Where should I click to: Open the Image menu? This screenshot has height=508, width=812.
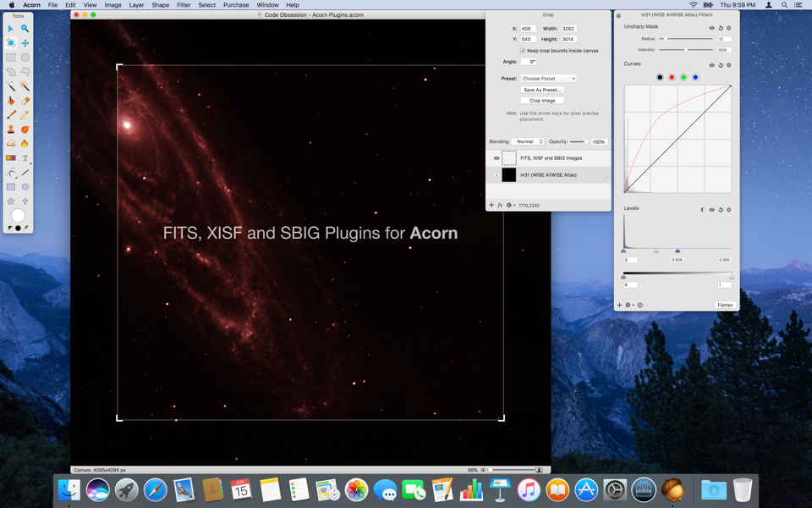112,5
